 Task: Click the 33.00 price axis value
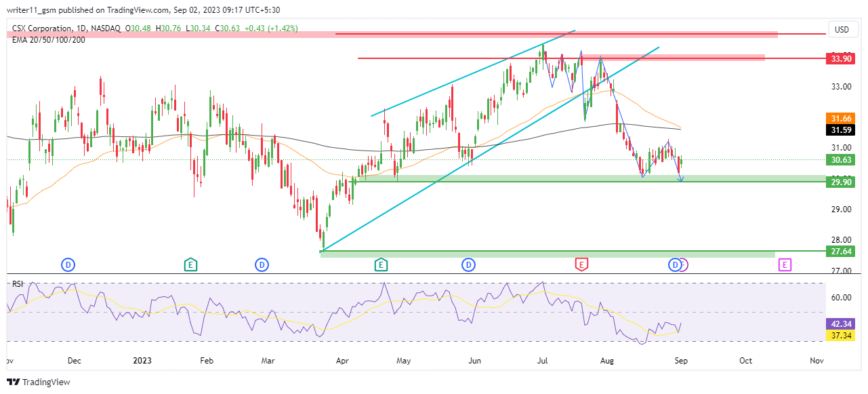[842, 87]
